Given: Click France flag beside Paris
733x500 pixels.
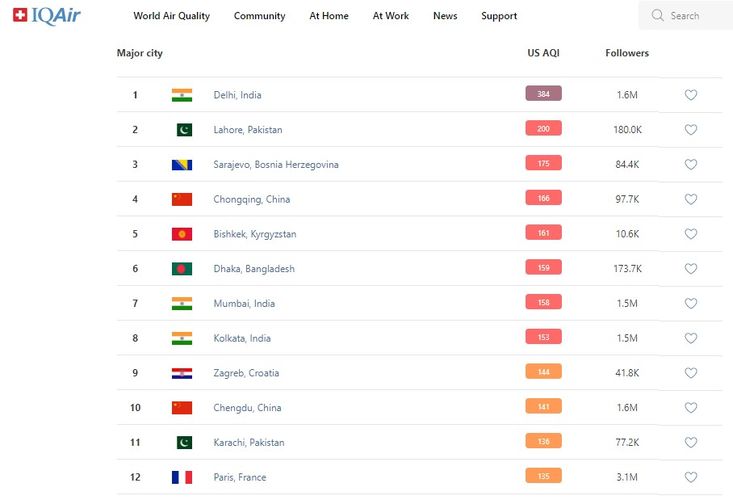Looking at the screenshot, I should coord(182,477).
